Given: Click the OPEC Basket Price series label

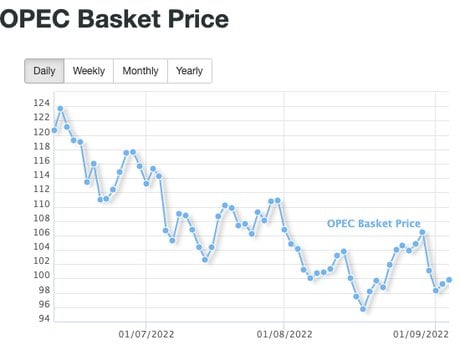Looking at the screenshot, I should click(374, 223).
